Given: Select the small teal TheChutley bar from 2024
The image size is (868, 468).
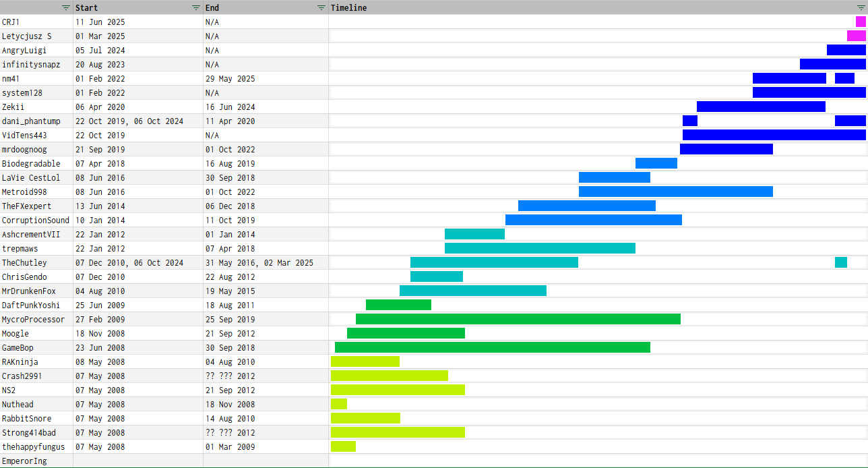Looking at the screenshot, I should point(840,262).
